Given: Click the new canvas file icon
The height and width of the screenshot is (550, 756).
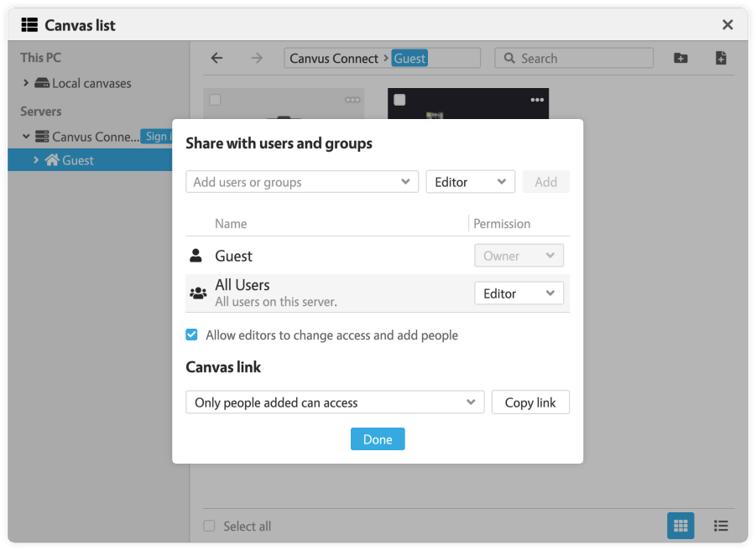Looking at the screenshot, I should tap(720, 58).
